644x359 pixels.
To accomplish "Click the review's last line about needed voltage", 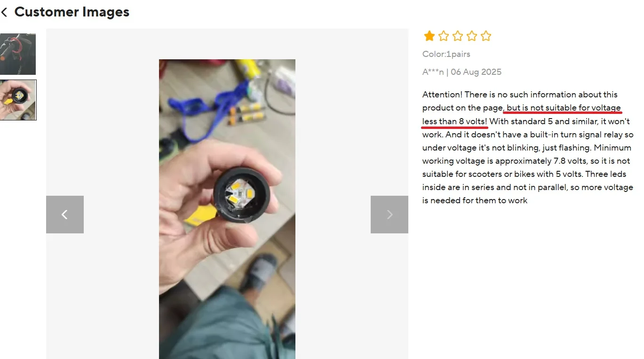I will coord(475,200).
